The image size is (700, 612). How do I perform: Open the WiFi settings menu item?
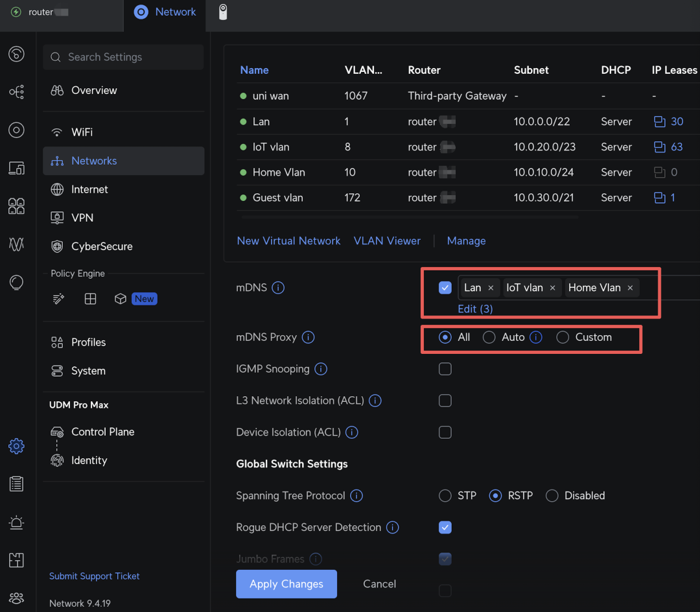tap(124, 132)
